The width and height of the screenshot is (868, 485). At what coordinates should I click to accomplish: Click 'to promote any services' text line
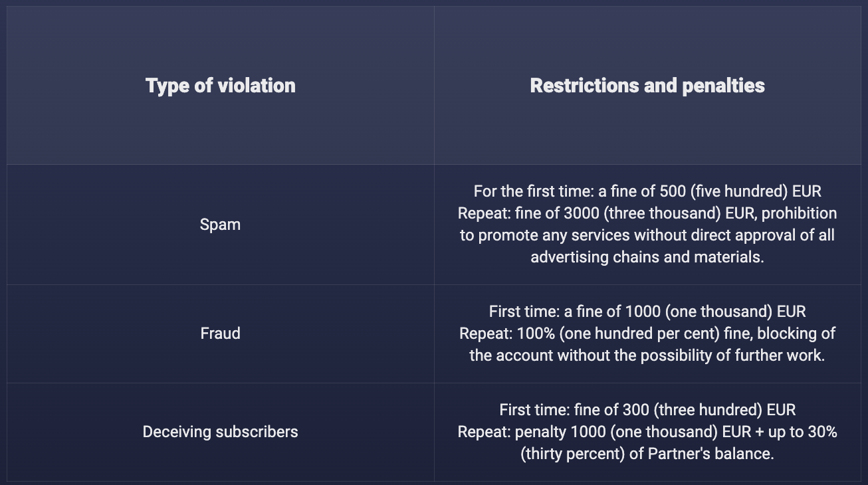(647, 235)
